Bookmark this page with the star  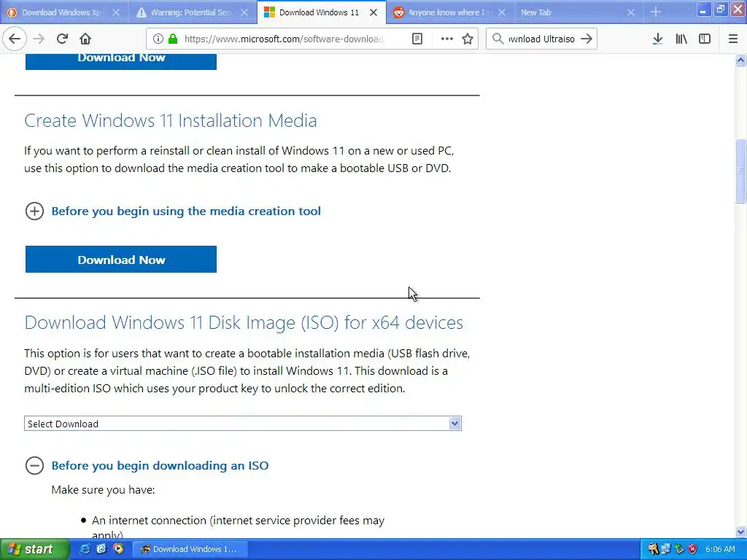point(468,39)
